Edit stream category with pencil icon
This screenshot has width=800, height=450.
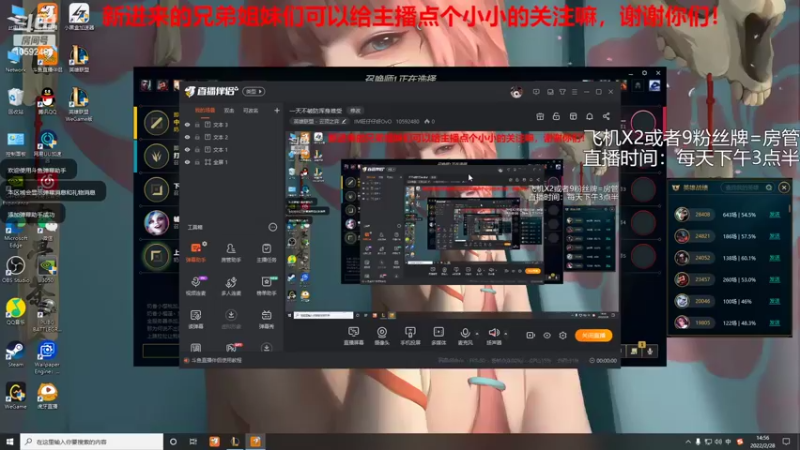344,121
